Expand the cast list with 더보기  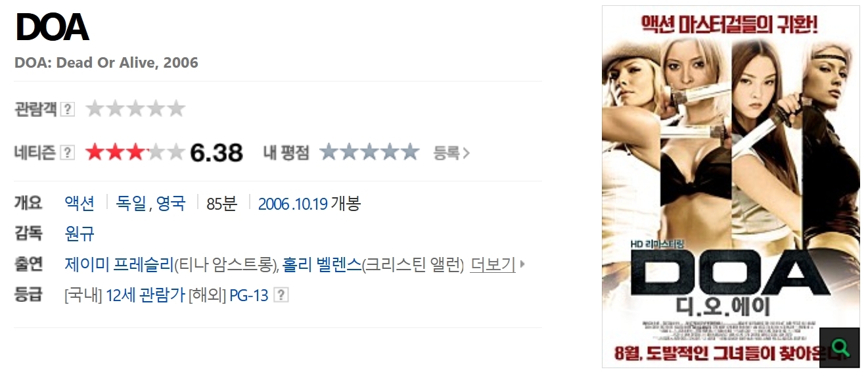[493, 265]
